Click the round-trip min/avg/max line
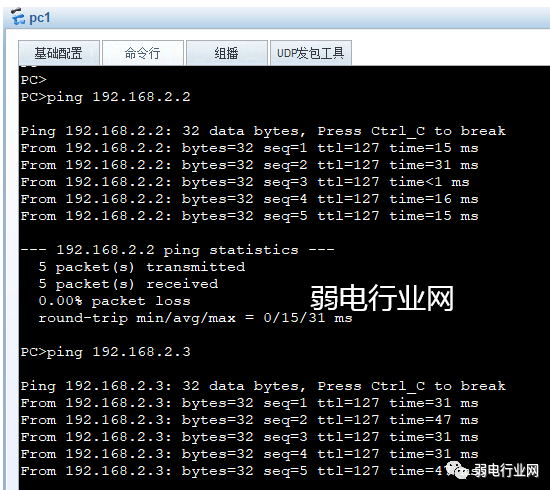The width and height of the screenshot is (550, 490). click(x=195, y=318)
